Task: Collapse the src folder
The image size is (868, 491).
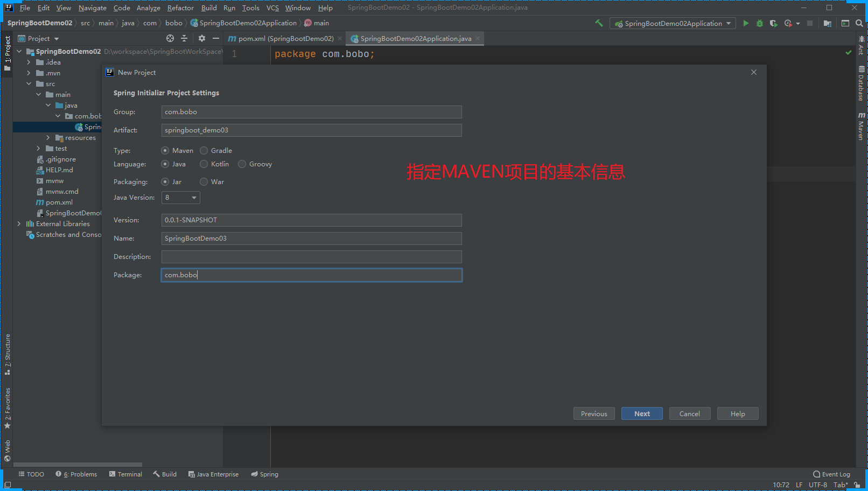Action: (29, 84)
